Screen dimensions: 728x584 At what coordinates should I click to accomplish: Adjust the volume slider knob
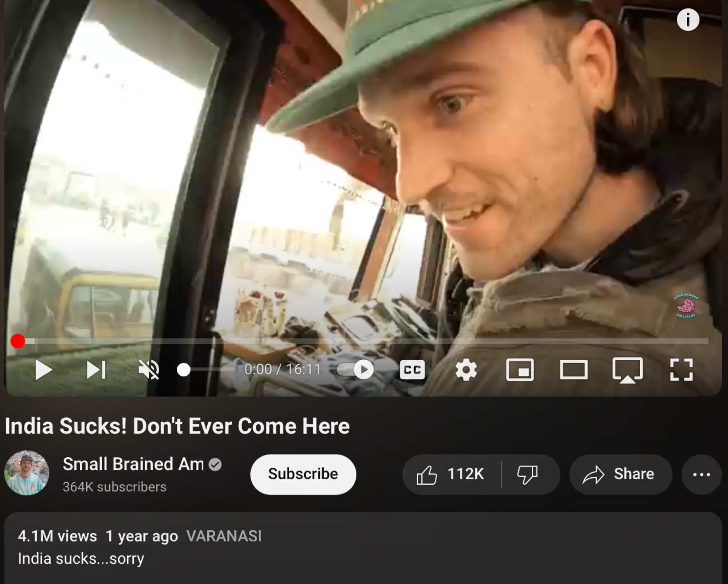184,370
